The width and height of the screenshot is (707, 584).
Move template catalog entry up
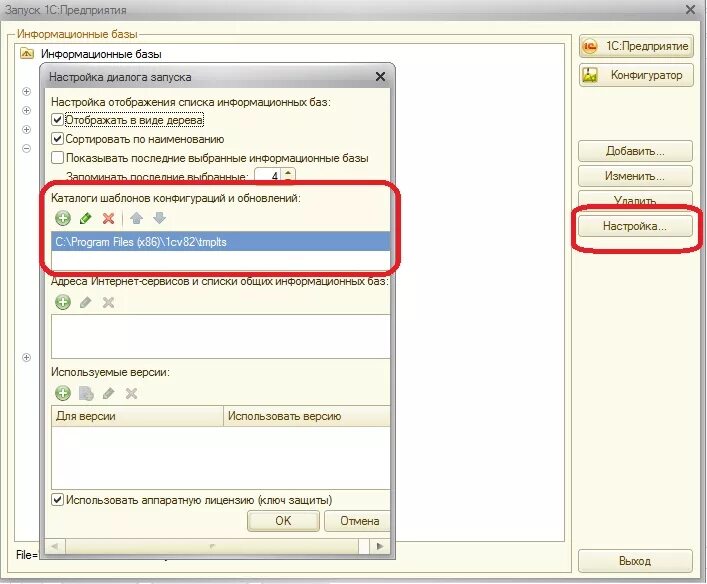pos(136,218)
